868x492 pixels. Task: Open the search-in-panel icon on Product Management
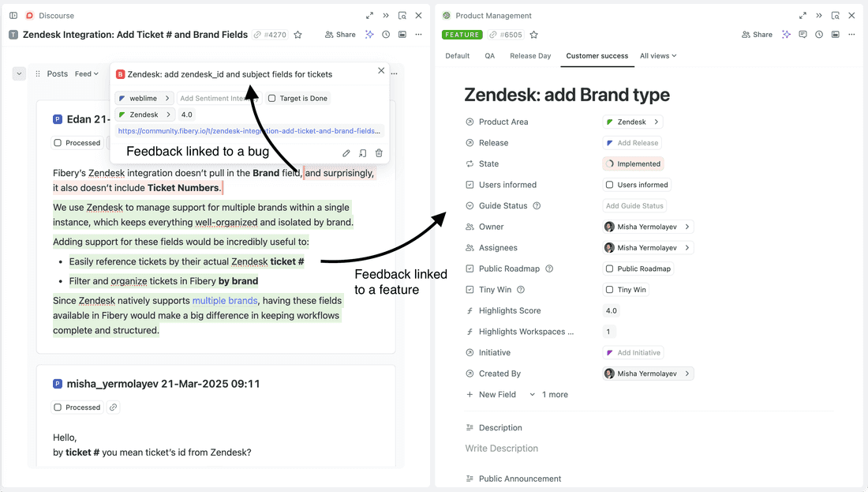coord(834,14)
